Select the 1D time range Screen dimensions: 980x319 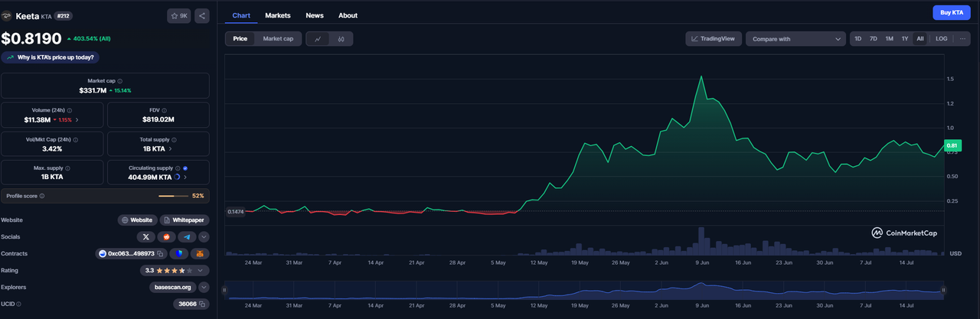coord(857,38)
